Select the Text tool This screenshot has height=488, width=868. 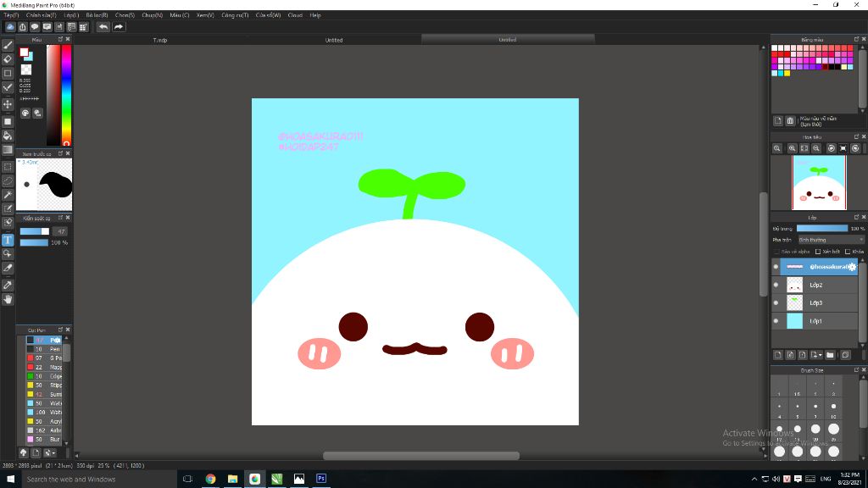pos(8,240)
